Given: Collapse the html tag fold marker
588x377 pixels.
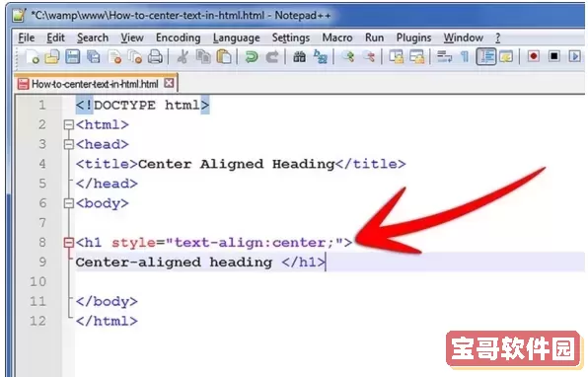Looking at the screenshot, I should pos(69,125).
